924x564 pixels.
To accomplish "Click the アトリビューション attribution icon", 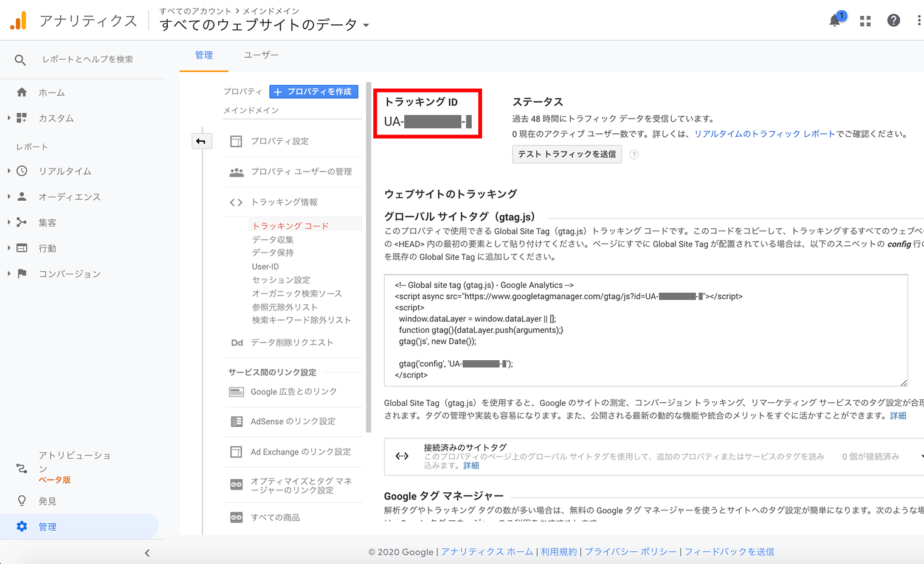I will 22,468.
